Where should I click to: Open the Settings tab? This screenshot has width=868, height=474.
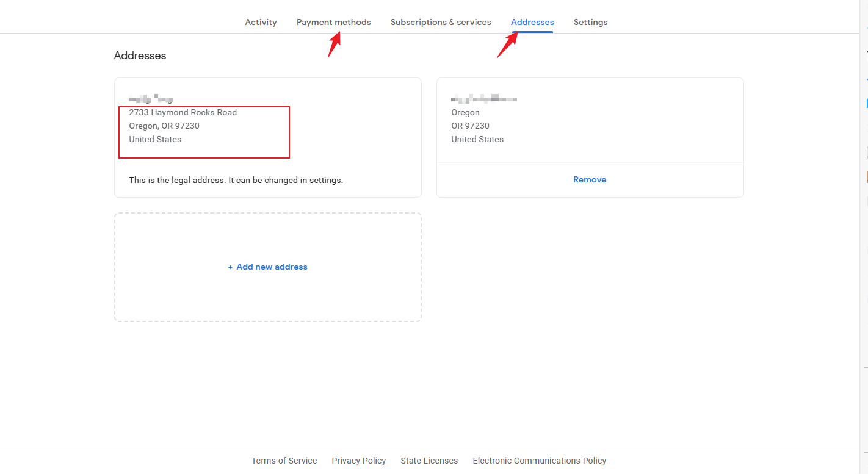[x=590, y=22]
